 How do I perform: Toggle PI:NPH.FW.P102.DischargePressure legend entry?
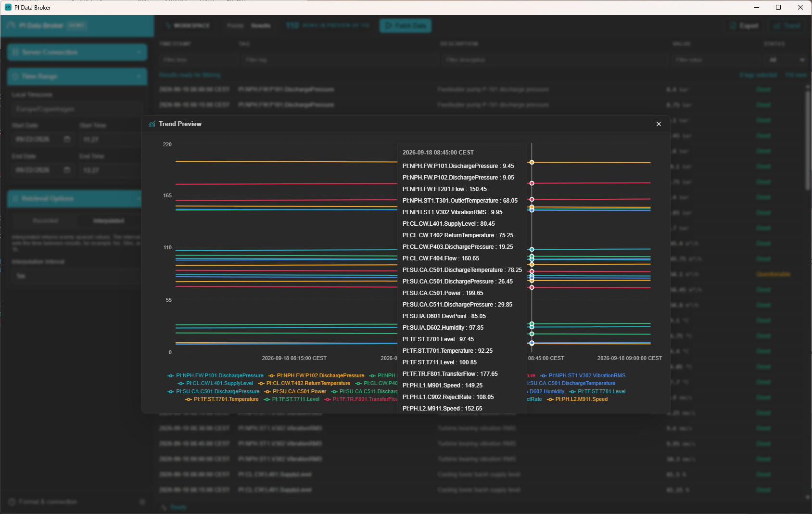pos(316,376)
